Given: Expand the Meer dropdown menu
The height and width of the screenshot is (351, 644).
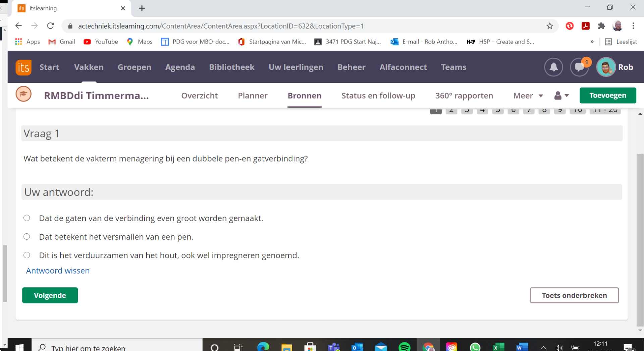Looking at the screenshot, I should pos(528,96).
